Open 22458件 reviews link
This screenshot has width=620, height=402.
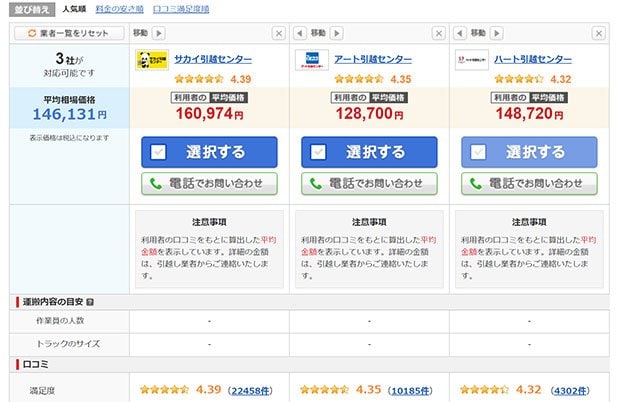[251, 391]
